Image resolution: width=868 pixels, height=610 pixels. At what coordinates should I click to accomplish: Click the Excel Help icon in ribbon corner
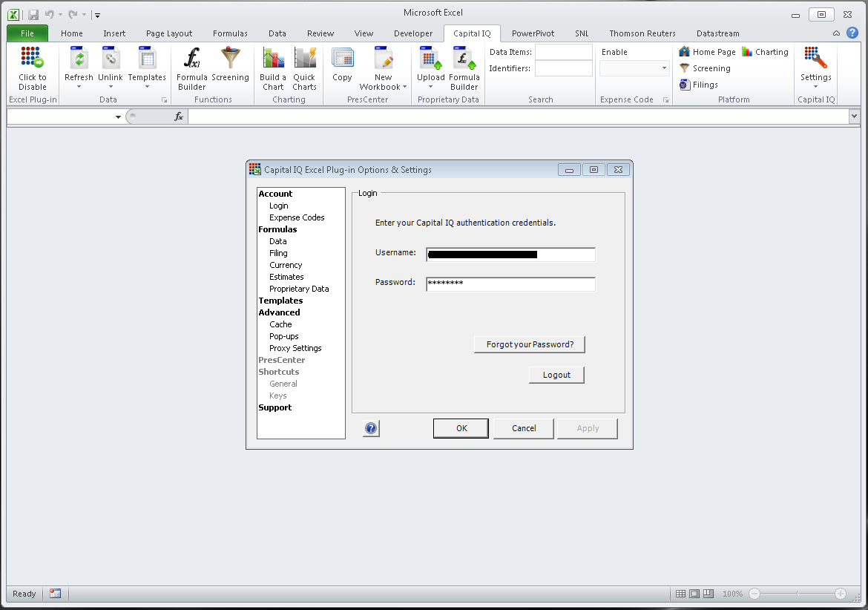852,33
